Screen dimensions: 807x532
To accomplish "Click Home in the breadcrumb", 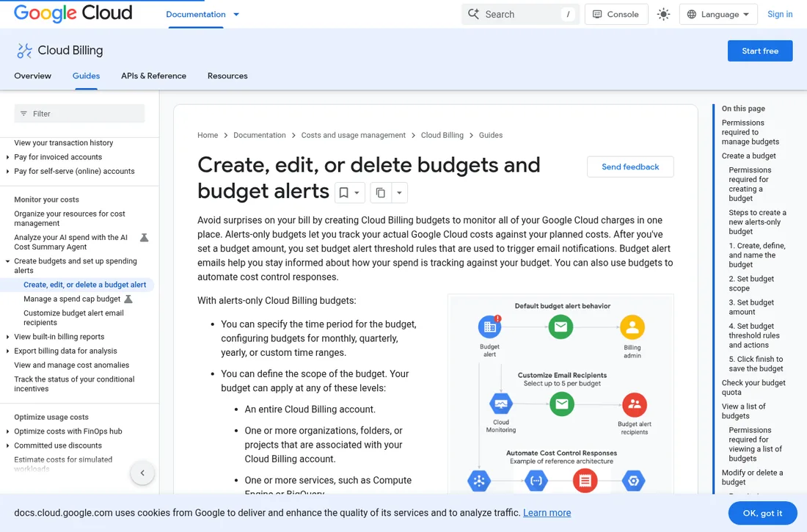I will [208, 136].
